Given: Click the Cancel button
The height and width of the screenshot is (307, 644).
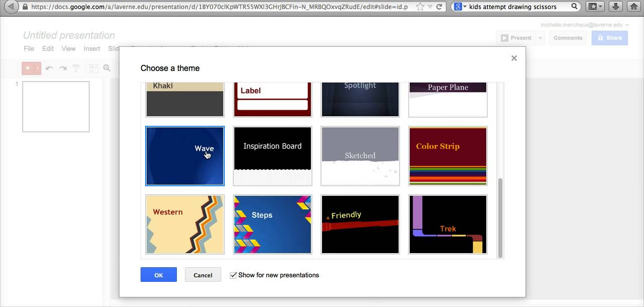Looking at the screenshot, I should 203,275.
